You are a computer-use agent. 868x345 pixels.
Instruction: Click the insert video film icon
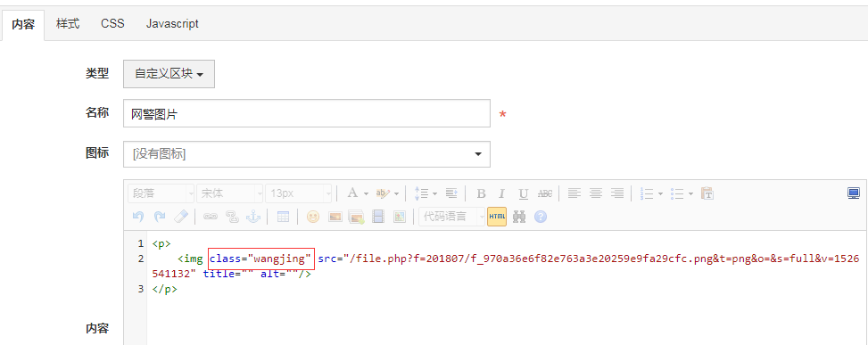click(x=378, y=217)
